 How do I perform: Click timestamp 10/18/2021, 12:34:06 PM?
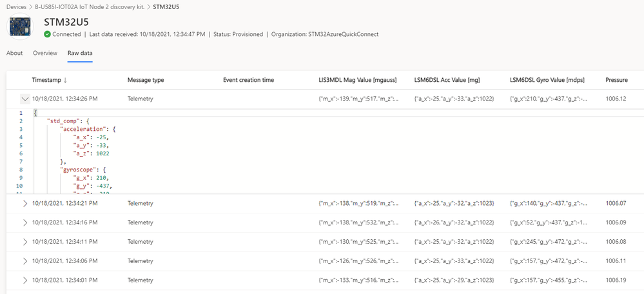point(65,261)
